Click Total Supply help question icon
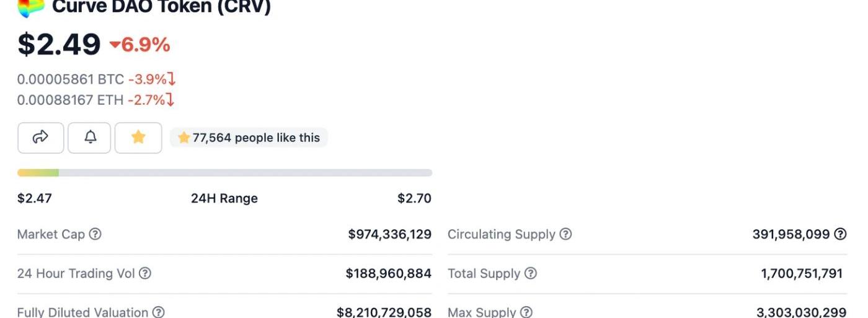 tap(531, 273)
